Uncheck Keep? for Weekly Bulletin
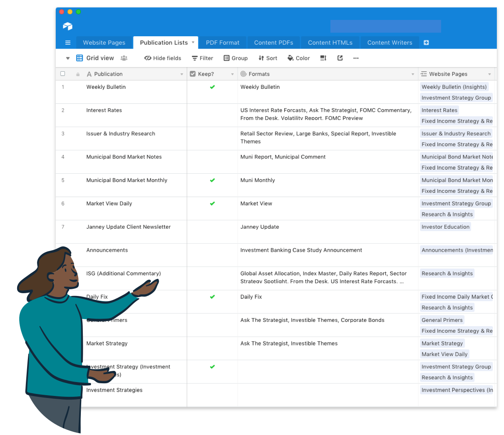504x435 pixels. point(212,87)
